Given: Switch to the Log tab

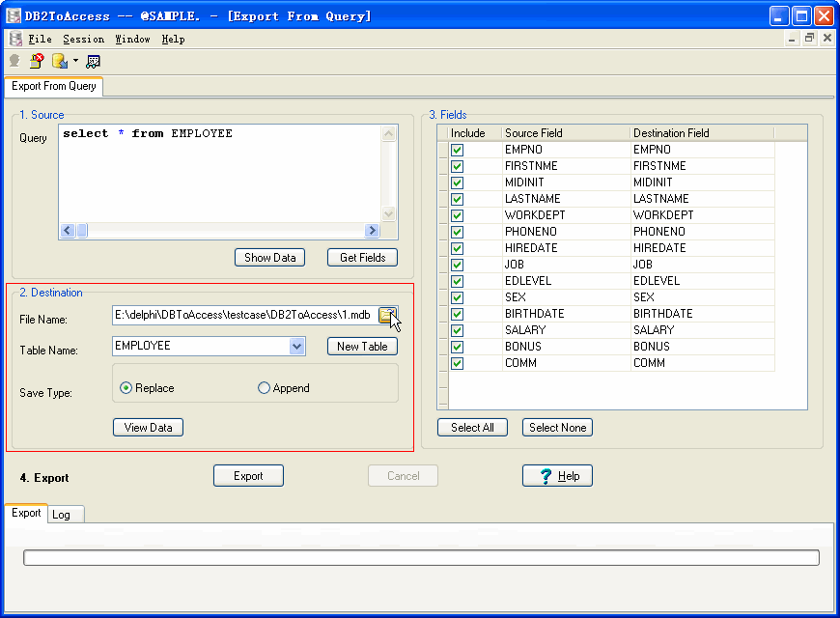Looking at the screenshot, I should tap(66, 515).
